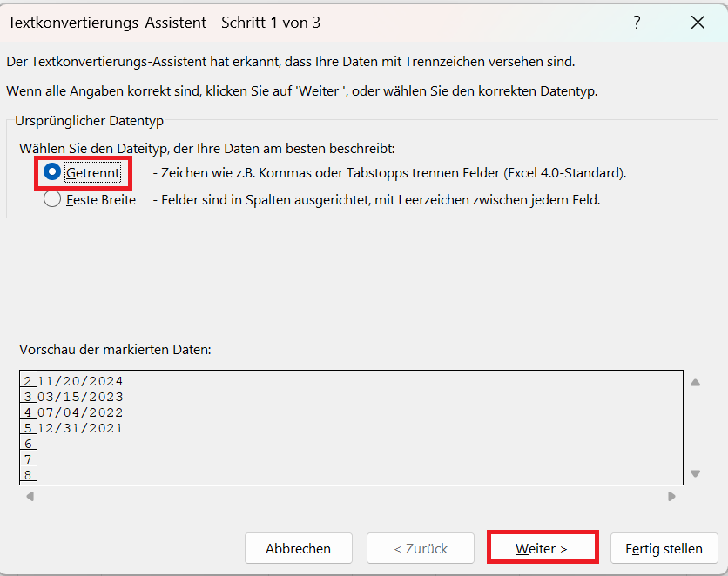Select the 07/04/2022 preview entry
728x576 pixels.
tap(80, 412)
